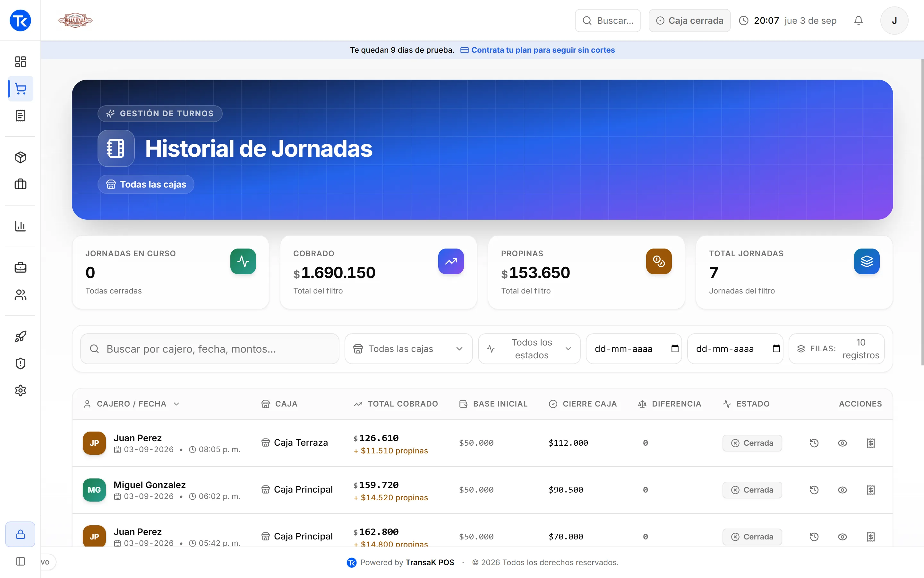Click the Estado column header
The height and width of the screenshot is (578, 924).
pos(746,404)
